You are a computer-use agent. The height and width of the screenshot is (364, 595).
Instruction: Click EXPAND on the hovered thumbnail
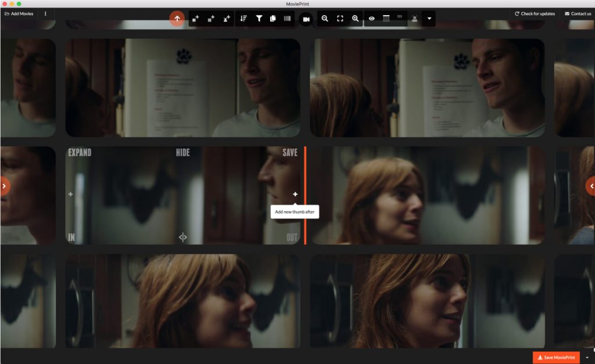(80, 153)
